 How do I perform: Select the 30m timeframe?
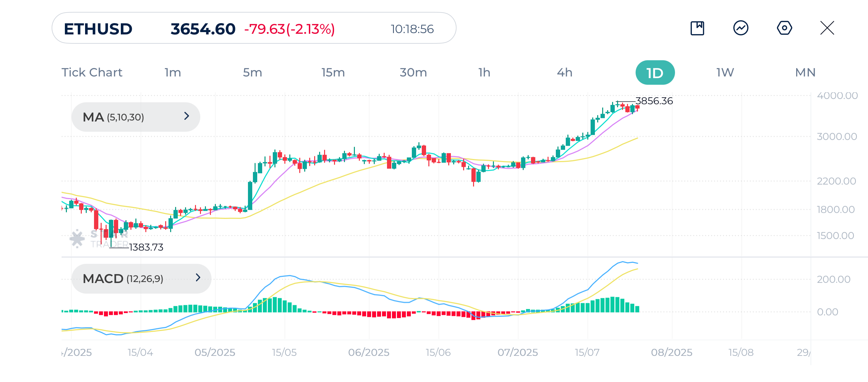[413, 72]
